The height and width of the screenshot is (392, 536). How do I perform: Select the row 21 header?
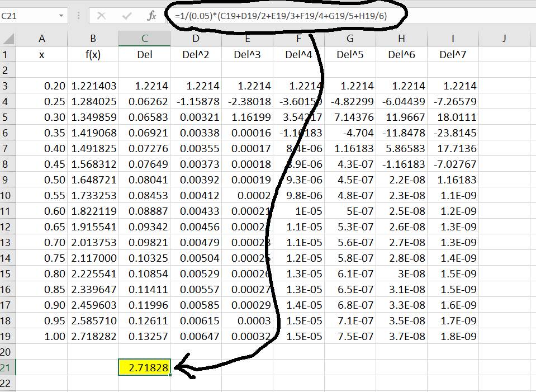pos(7,367)
